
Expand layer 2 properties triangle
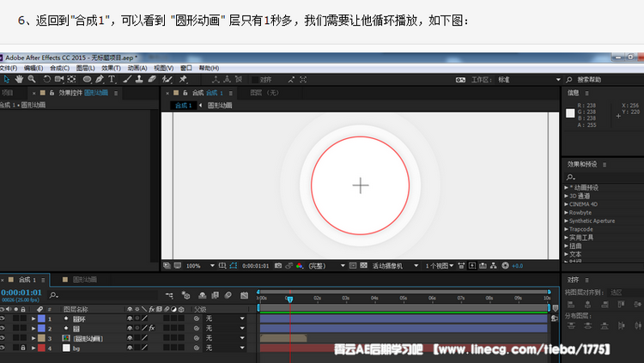click(33, 329)
